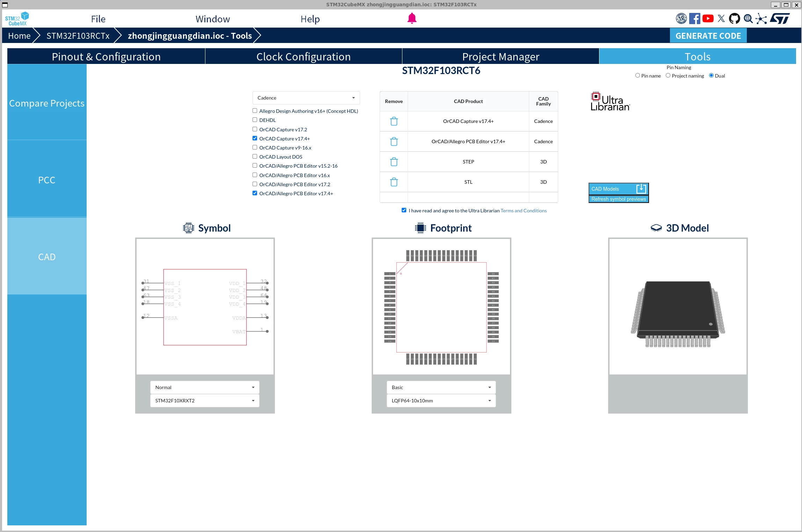The width and height of the screenshot is (802, 532).
Task: Open the LQFP64-10x10mm footprint dropdown
Action: (x=441, y=401)
